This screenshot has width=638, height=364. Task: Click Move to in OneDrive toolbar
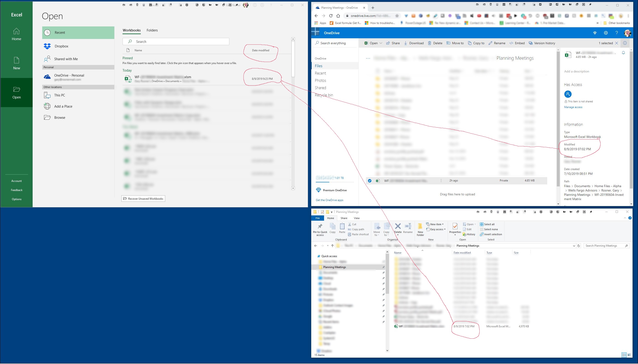coord(455,43)
